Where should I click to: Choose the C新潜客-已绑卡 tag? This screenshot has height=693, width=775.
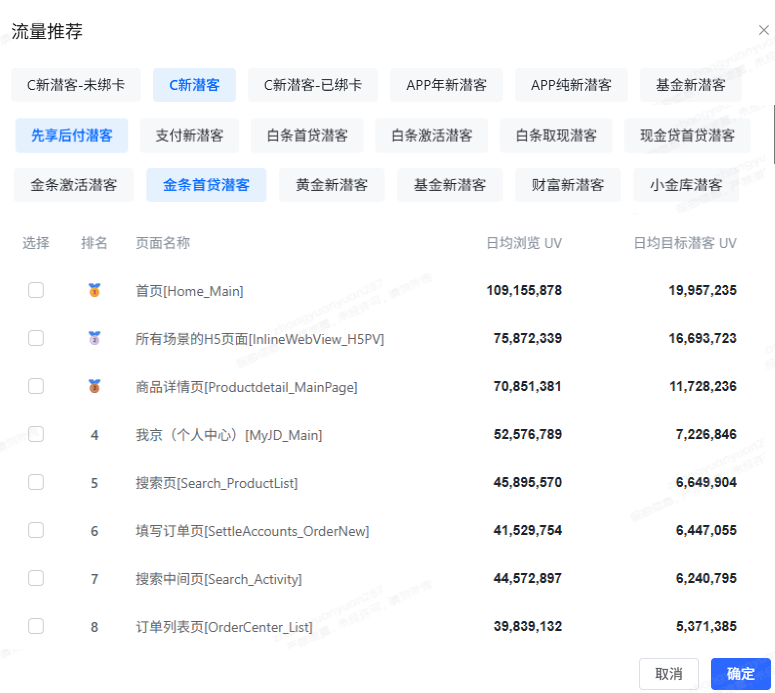pos(313,85)
